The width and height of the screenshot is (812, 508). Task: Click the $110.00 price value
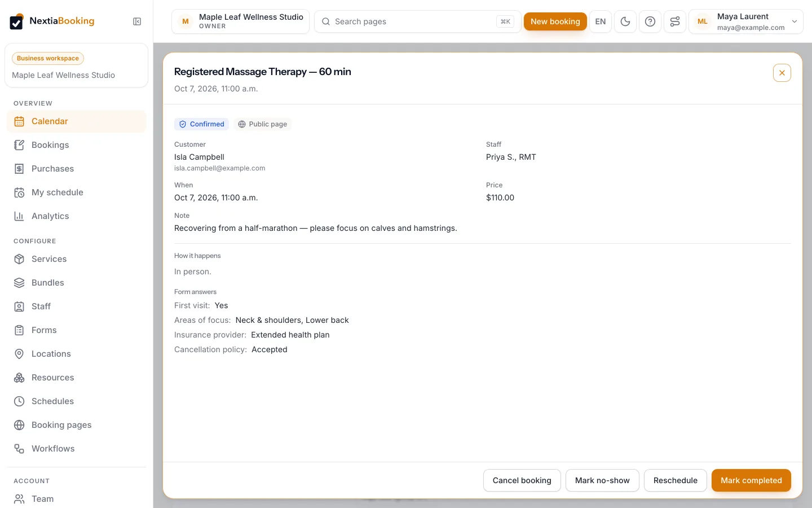(500, 198)
